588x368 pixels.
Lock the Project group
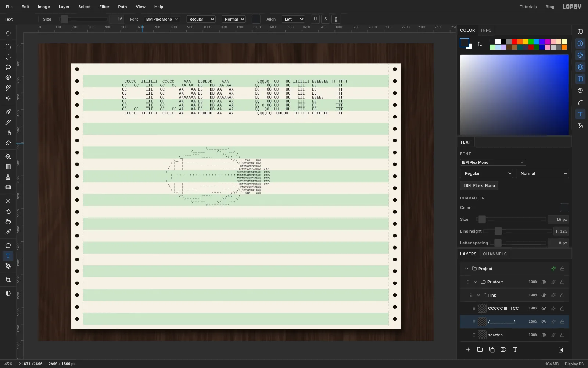(562, 269)
